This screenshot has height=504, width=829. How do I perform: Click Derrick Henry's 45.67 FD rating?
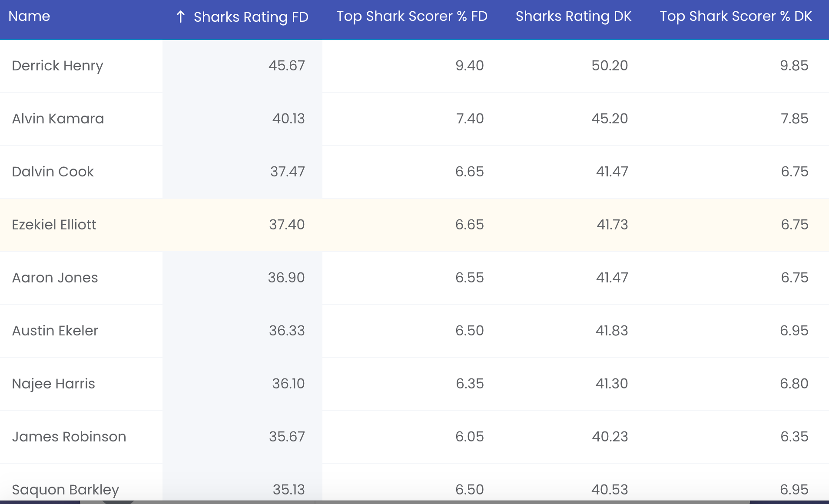click(x=286, y=66)
